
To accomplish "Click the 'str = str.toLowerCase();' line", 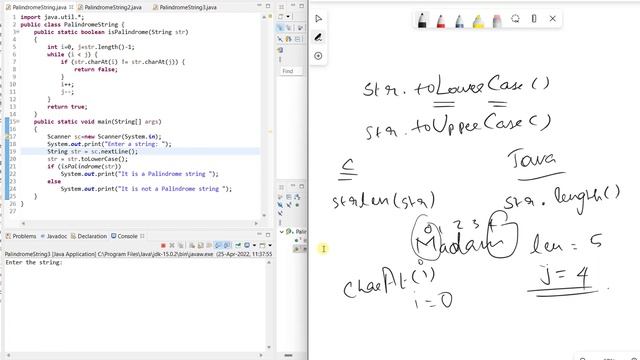I will (87, 159).
